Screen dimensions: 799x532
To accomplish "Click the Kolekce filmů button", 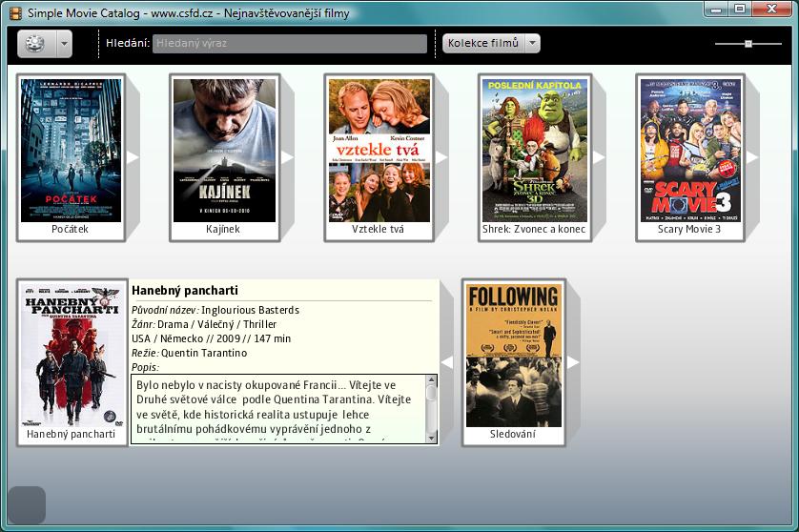I will tap(483, 43).
